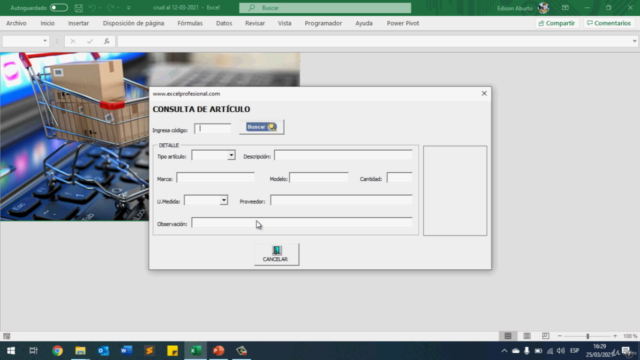Click the Marca text field
This screenshot has height=360, width=640.
(x=216, y=178)
